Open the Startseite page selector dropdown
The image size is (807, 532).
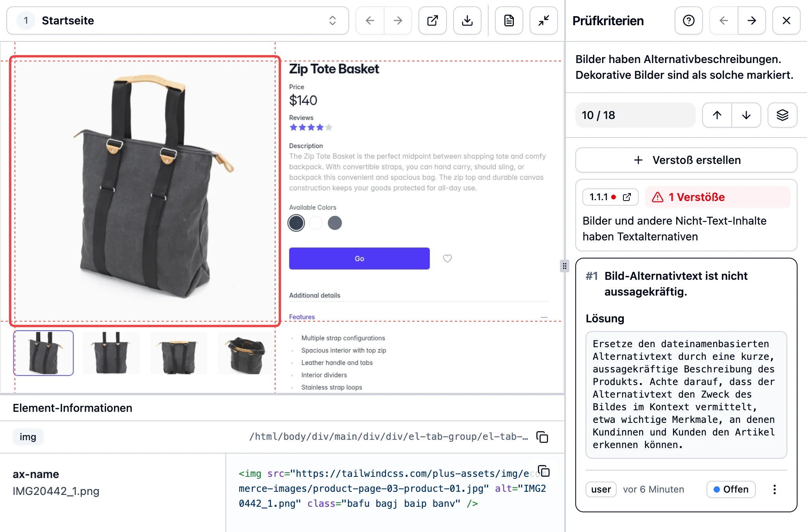177,20
